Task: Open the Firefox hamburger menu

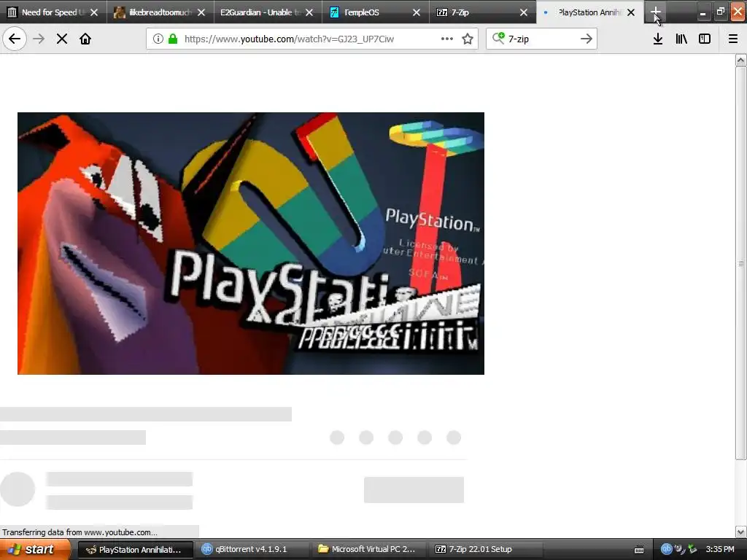Action: tap(733, 39)
